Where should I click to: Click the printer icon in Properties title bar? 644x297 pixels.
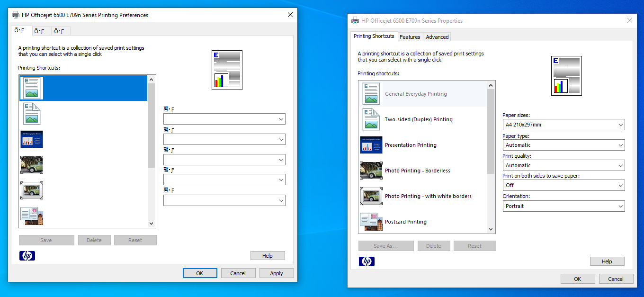click(x=355, y=21)
